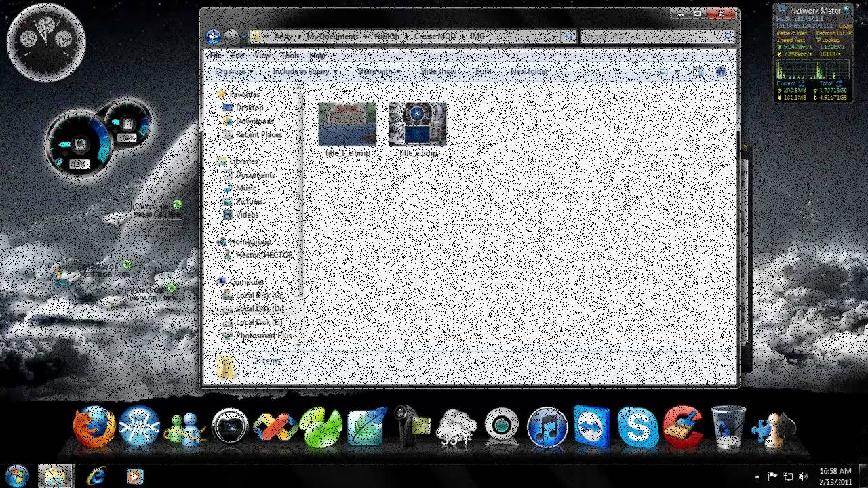Image resolution: width=868 pixels, height=488 pixels.
Task: Click the weather cloud icon in the dock
Action: [x=456, y=427]
